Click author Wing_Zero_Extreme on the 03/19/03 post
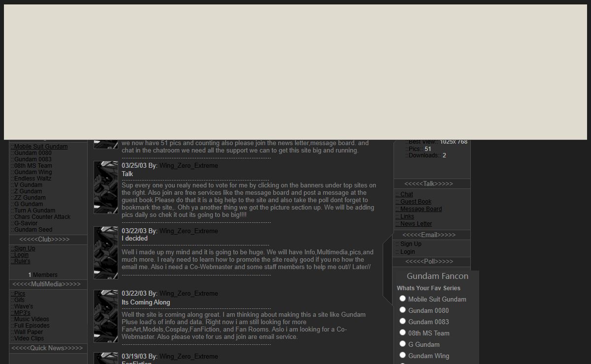591x364 pixels. [189, 357]
